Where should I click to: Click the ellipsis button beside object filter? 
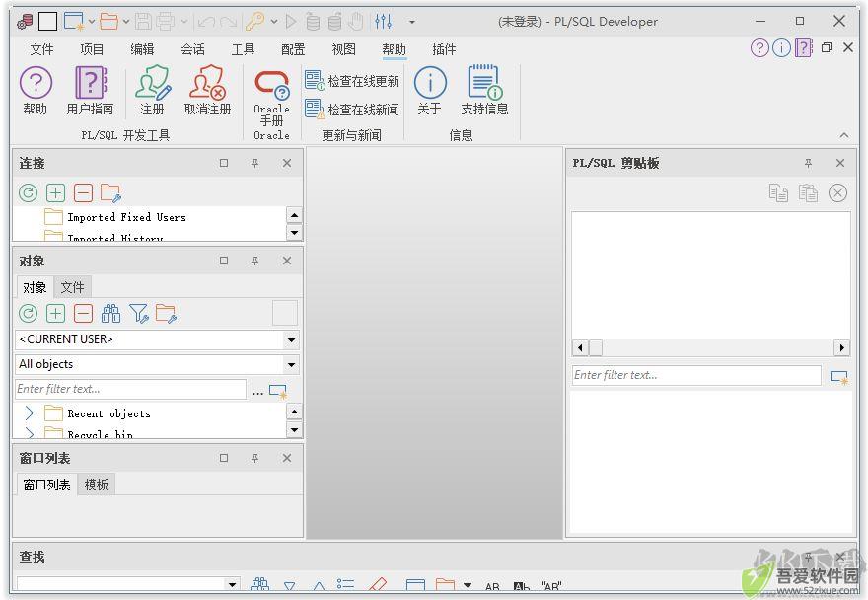pyautogui.click(x=257, y=392)
